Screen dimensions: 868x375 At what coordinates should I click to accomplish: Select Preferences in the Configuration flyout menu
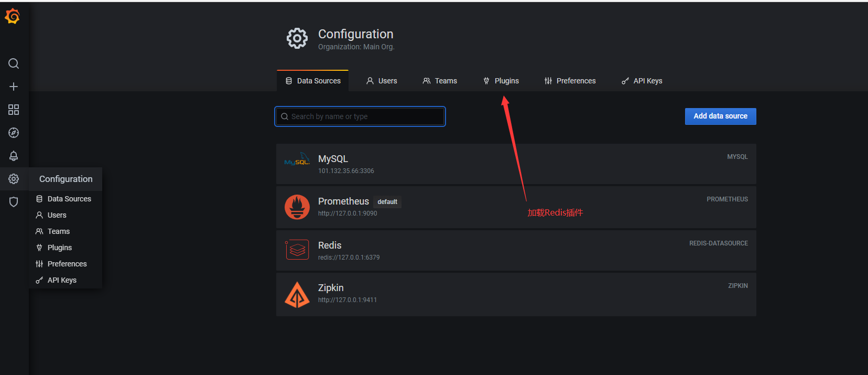coord(67,264)
